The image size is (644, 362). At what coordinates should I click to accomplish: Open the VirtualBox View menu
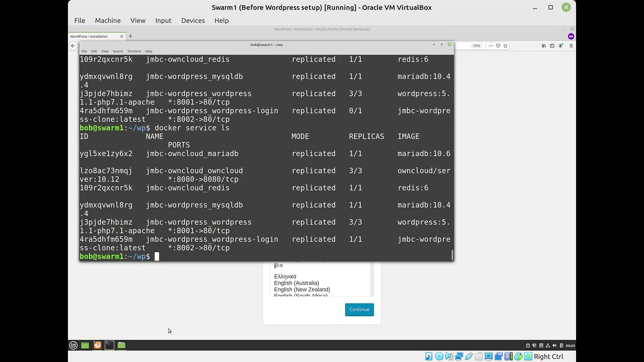click(138, 21)
